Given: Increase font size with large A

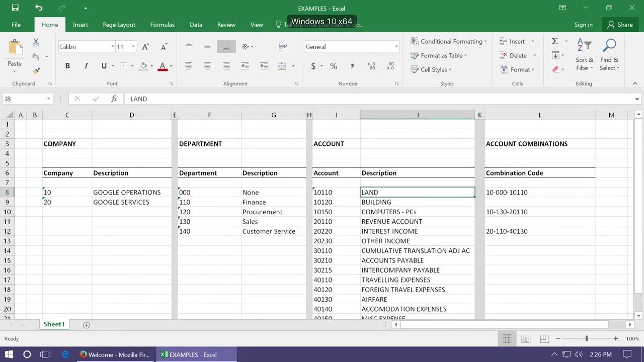Looking at the screenshot, I should click(x=145, y=47).
